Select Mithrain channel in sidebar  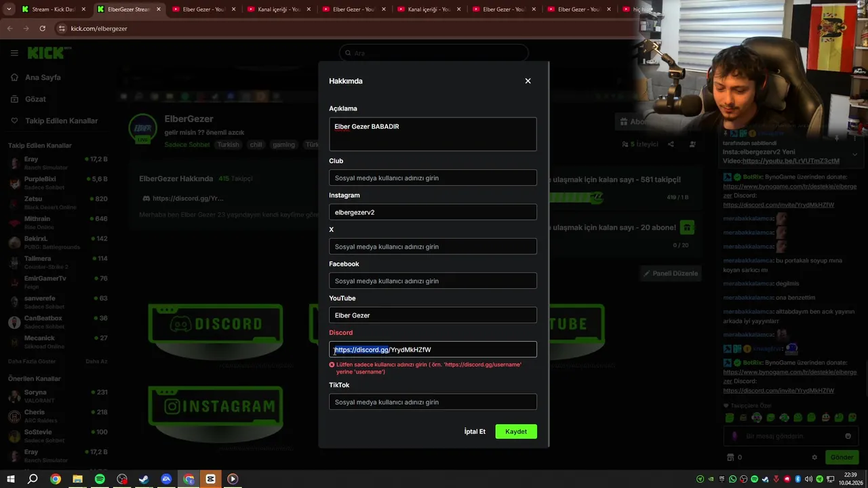point(58,222)
